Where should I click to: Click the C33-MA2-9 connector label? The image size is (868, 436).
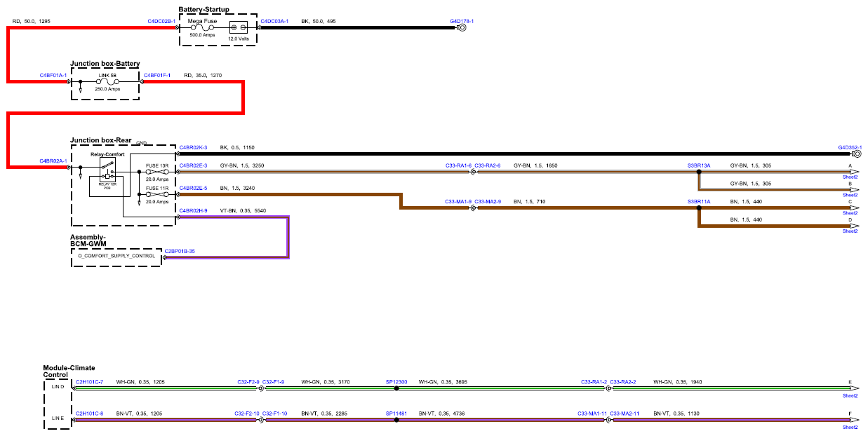pyautogui.click(x=488, y=201)
